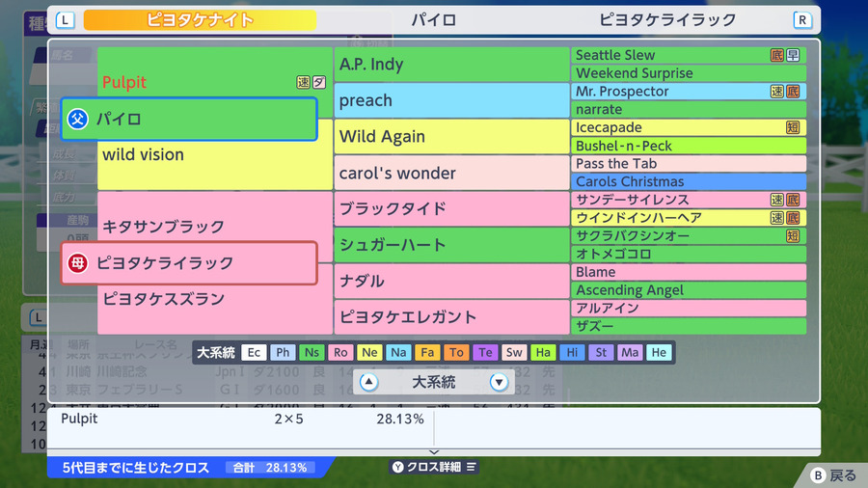Switch to the ピヨタケライラック header tab
The image size is (868, 488).
tap(667, 20)
